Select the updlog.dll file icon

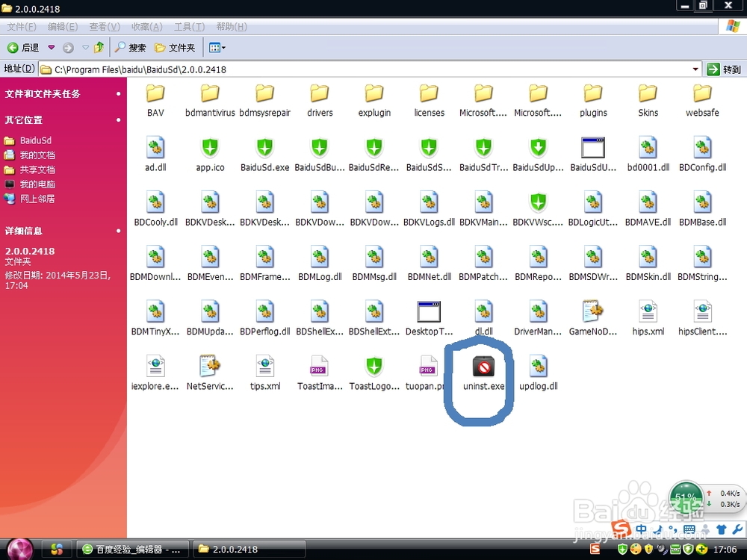(x=539, y=367)
